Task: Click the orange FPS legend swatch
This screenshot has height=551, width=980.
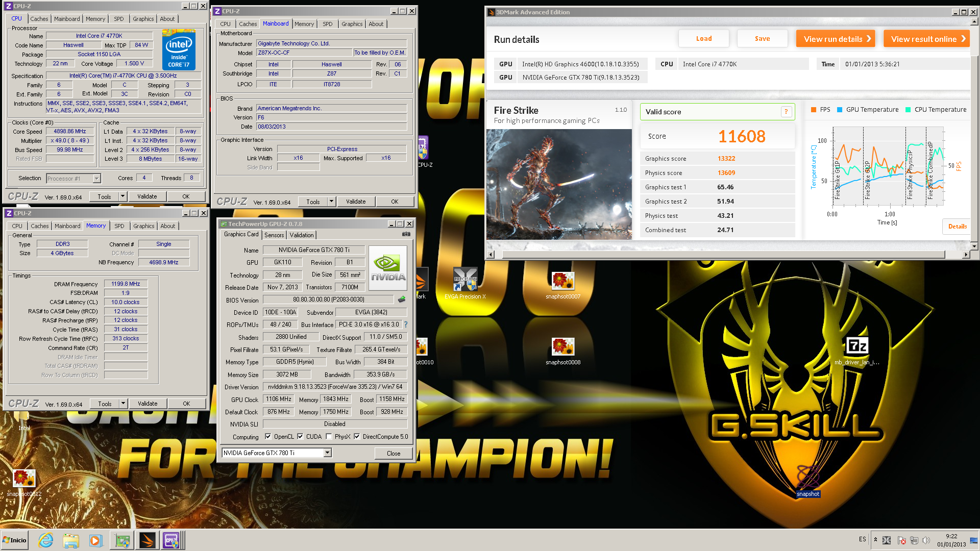Action: 814,110
